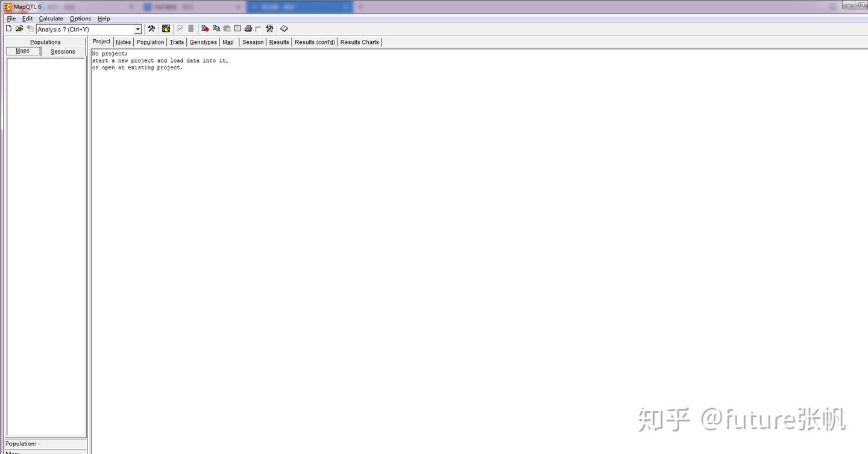Open the Analysis ? (Ctrl+Y) dropdown arrow
The width and height of the screenshot is (868, 454).
[137, 29]
